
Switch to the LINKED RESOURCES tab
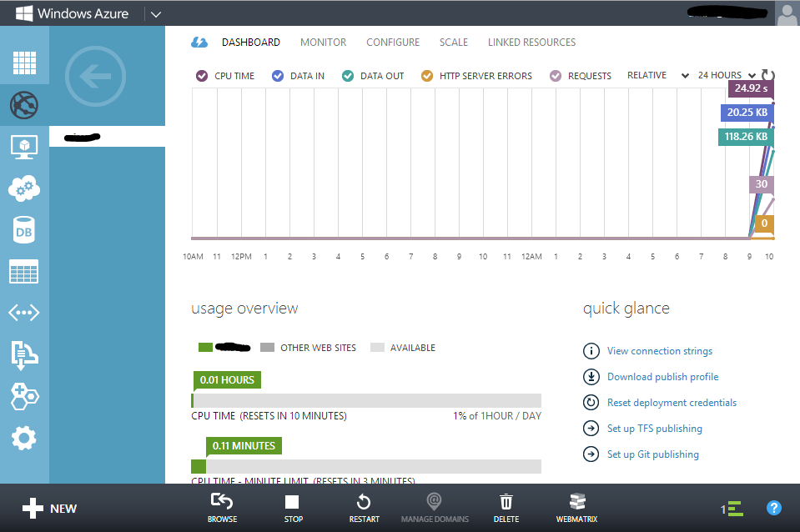pyautogui.click(x=531, y=43)
